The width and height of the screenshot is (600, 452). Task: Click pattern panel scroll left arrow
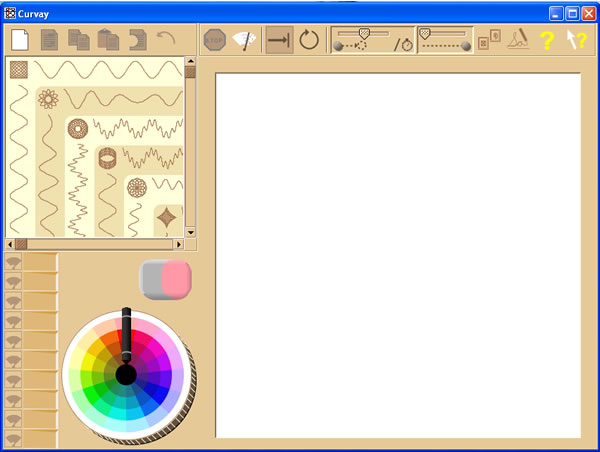(10, 244)
